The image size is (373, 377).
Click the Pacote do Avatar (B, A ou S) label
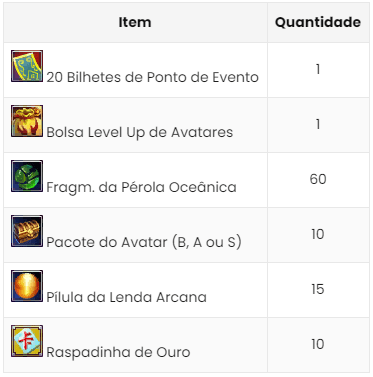coord(144,242)
